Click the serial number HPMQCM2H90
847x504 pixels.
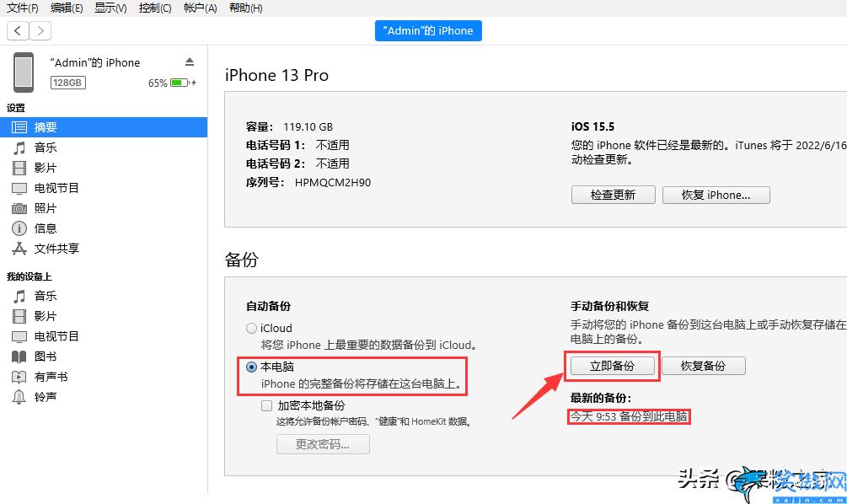point(333,183)
